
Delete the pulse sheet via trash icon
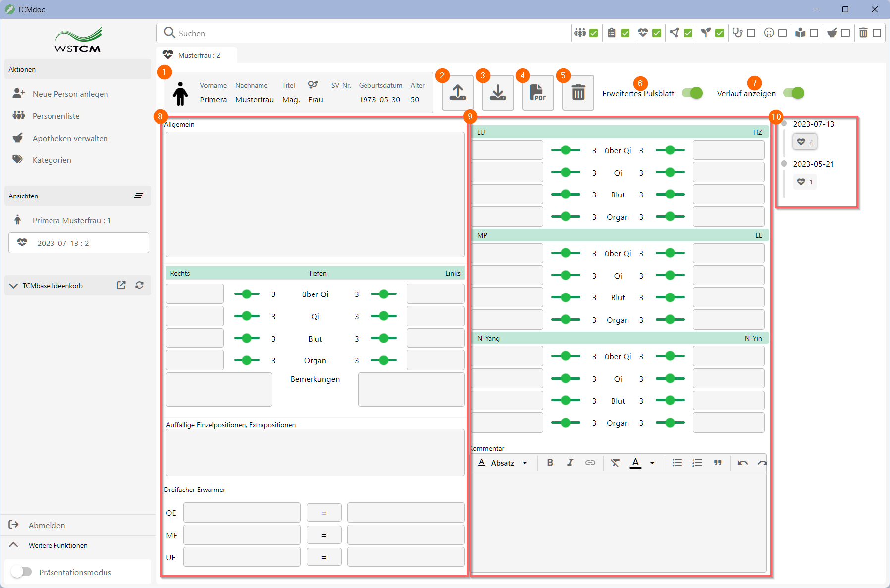[x=578, y=93]
